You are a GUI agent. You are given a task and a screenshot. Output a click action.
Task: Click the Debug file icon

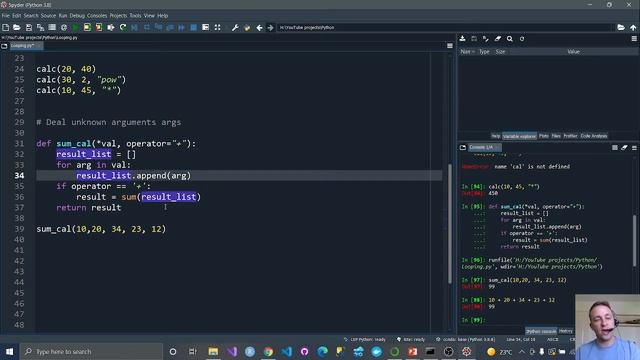[x=134, y=28]
